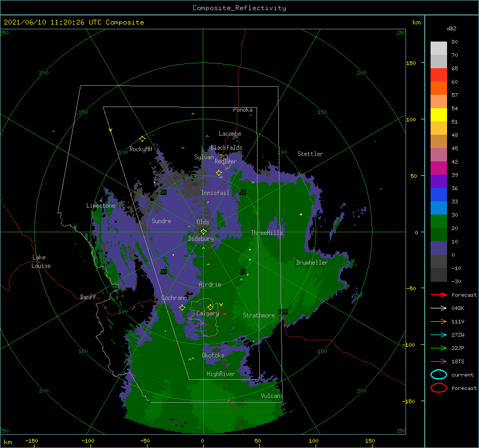This screenshot has height=448, width=479.
Task: Click the 04DK legend text
Action: tap(458, 308)
